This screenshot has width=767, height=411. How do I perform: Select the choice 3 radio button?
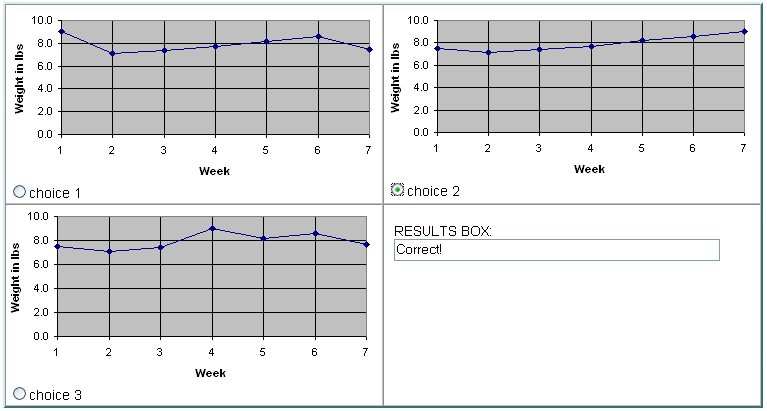pos(19,393)
